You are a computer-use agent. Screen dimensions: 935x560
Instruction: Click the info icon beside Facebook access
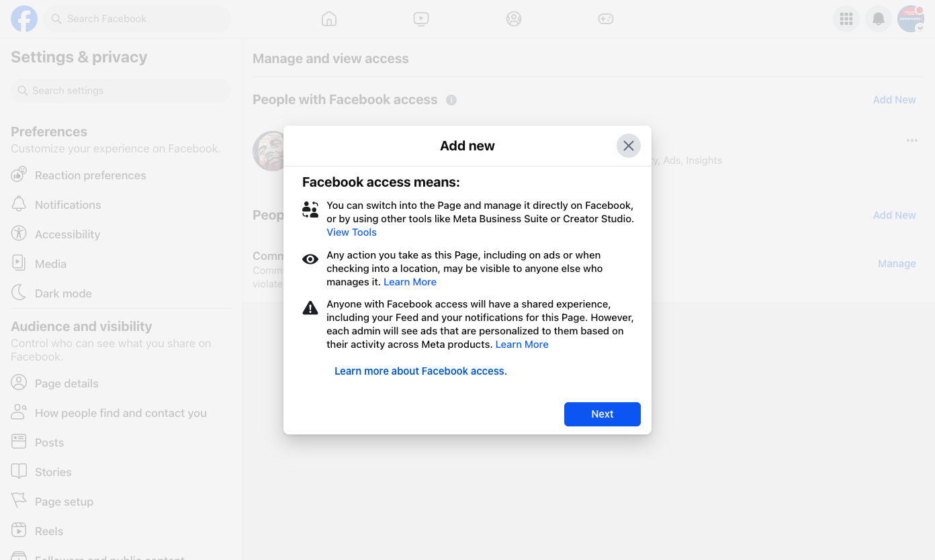451,100
